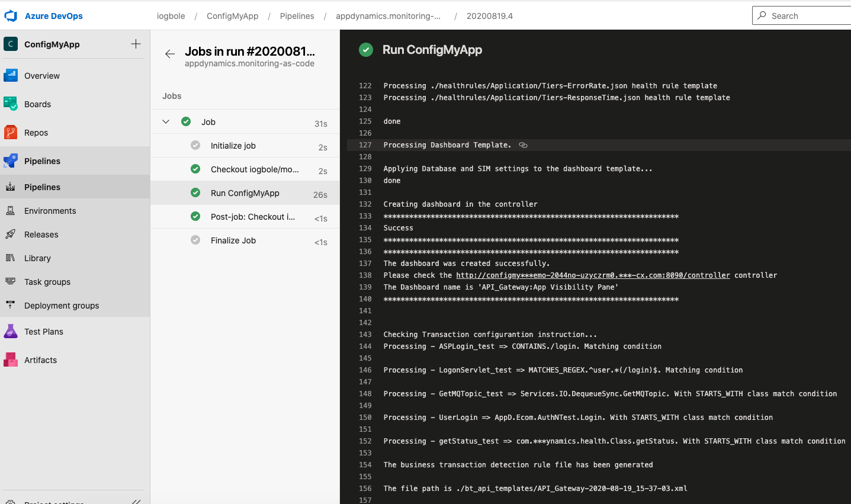The height and width of the screenshot is (504, 851).
Task: Click the Test Plans flask icon
Action: coord(11,332)
